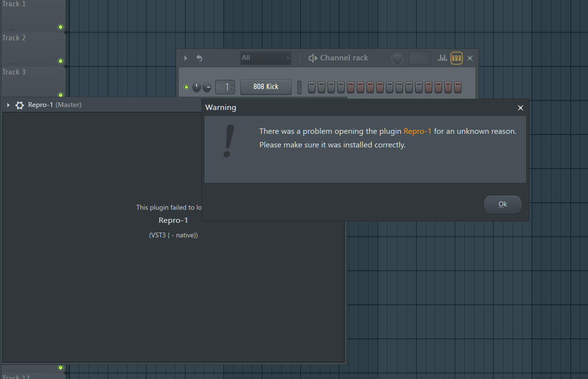Mute Track 3 using its green dot
This screenshot has height=379, width=588.
point(60,95)
